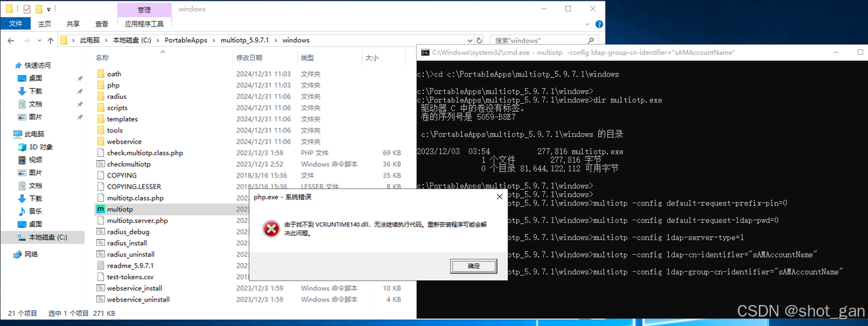Click the cmd.exe window title bar icon
The height and width of the screenshot is (326, 868).
(425, 52)
